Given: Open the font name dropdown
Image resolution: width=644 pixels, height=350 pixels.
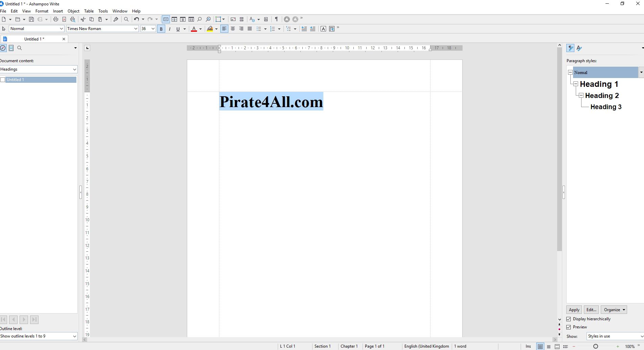Looking at the screenshot, I should coord(135,29).
